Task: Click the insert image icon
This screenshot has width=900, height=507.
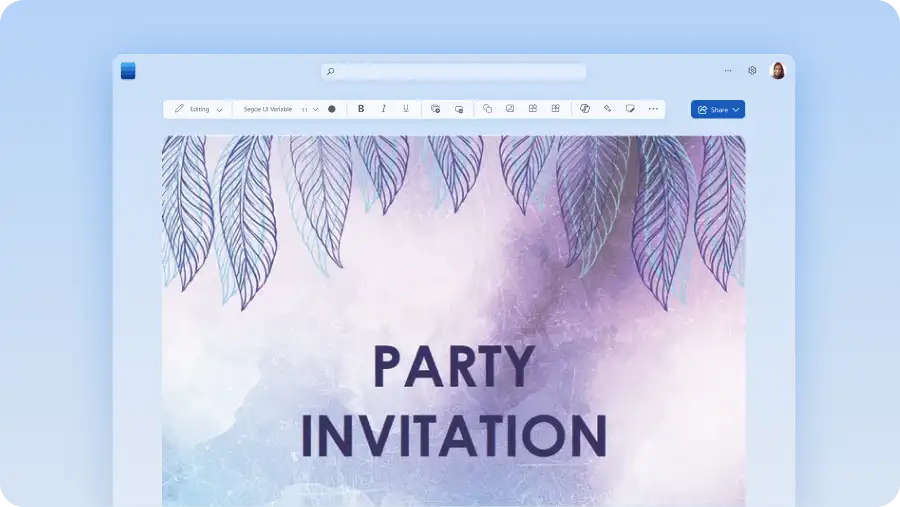Action: pos(510,109)
